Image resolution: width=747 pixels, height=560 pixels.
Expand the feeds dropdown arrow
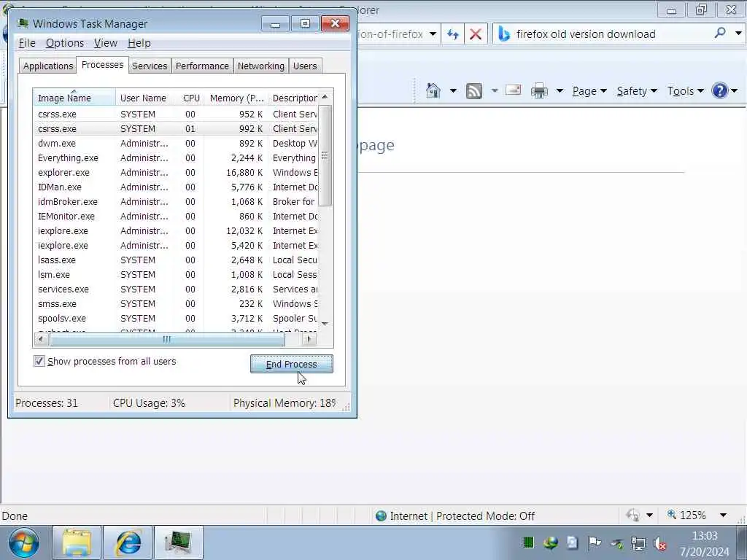click(x=494, y=91)
